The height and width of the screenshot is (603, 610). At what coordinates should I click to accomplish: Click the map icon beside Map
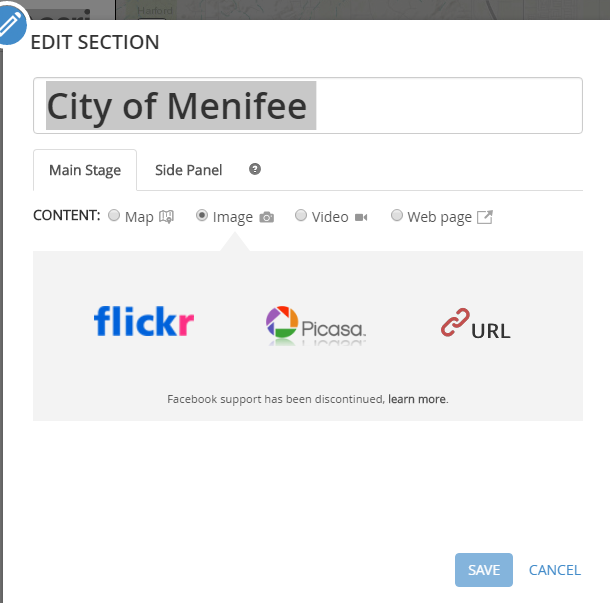pyautogui.click(x=167, y=217)
